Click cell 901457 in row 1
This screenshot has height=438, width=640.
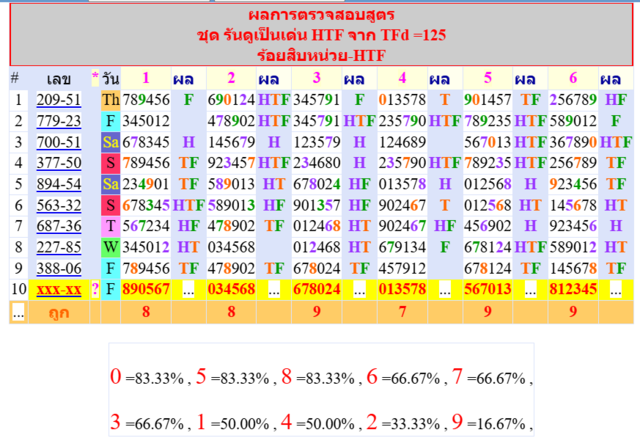pos(488,100)
